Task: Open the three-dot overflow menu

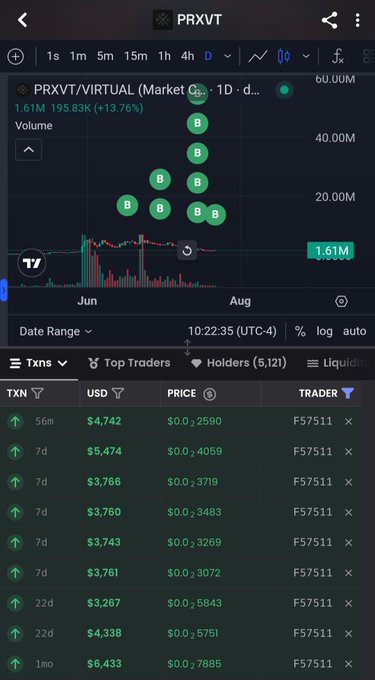Action: (357, 20)
